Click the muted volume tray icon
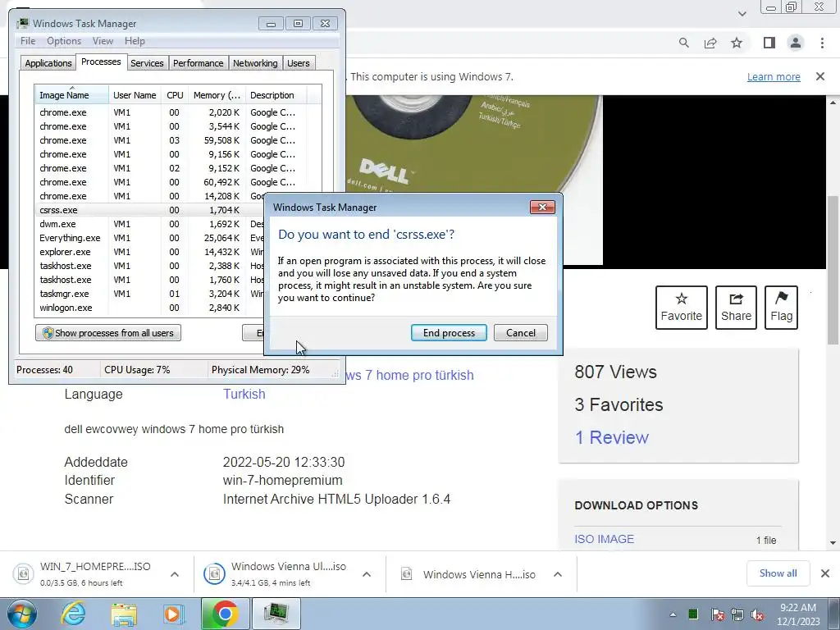Viewport: 840px width, 630px height. click(757, 614)
